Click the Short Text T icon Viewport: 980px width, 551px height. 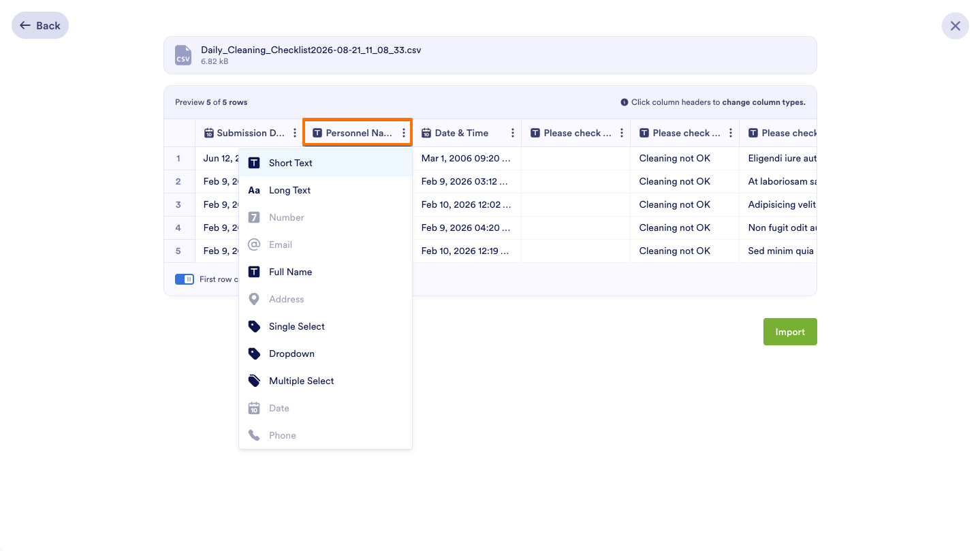pos(254,163)
